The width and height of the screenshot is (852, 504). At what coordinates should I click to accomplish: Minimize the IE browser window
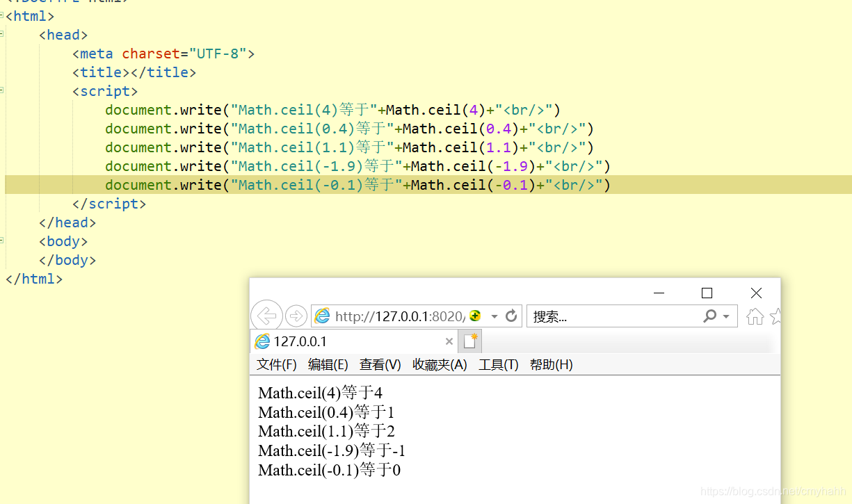[659, 293]
